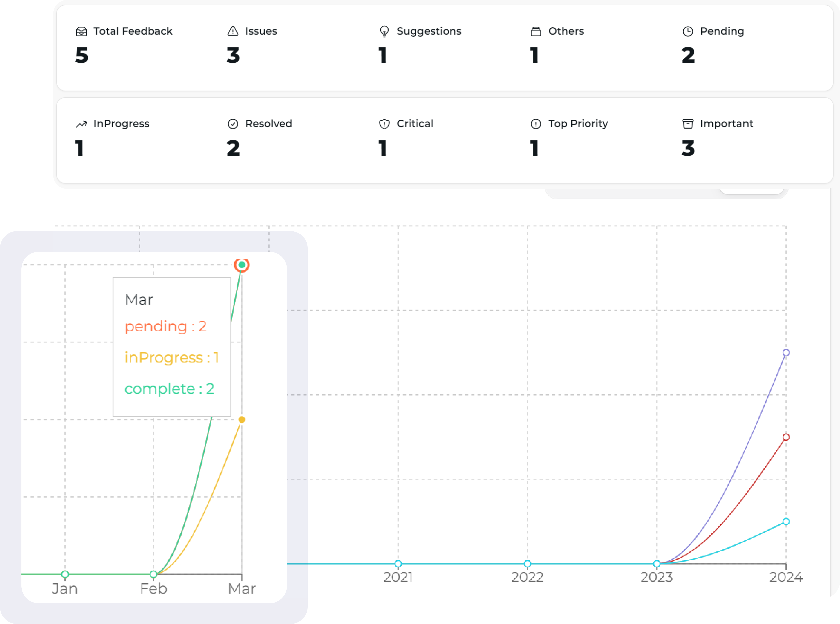Image resolution: width=840 pixels, height=624 pixels.
Task: Click the Important archive icon
Action: click(x=688, y=124)
